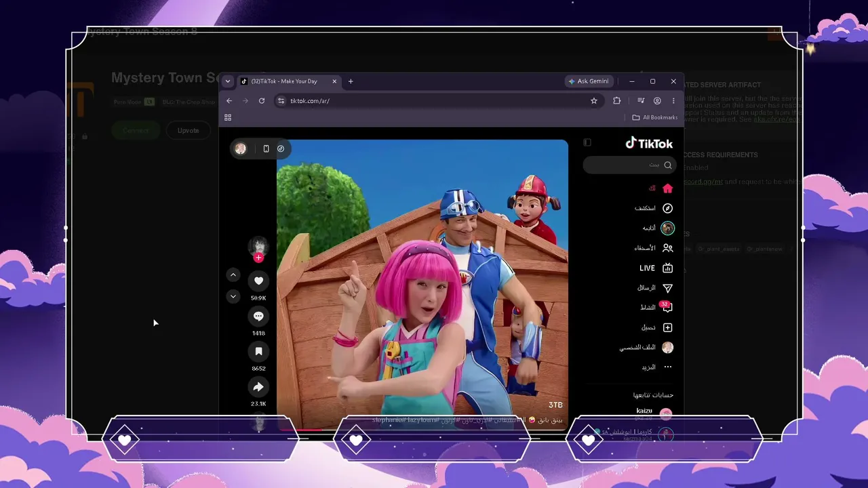
Task: Follow the creator with the red plus badge
Action: coord(258,258)
